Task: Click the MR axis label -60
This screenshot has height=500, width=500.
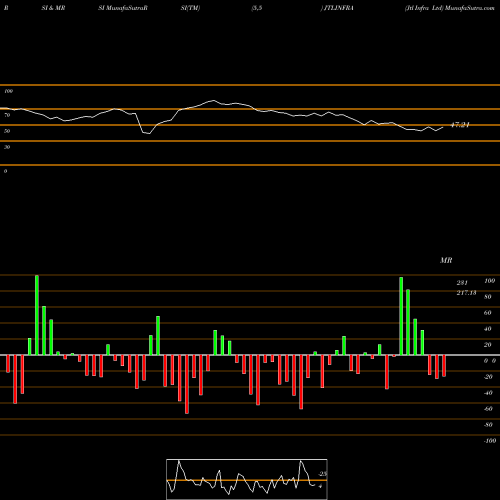Action: [488, 409]
